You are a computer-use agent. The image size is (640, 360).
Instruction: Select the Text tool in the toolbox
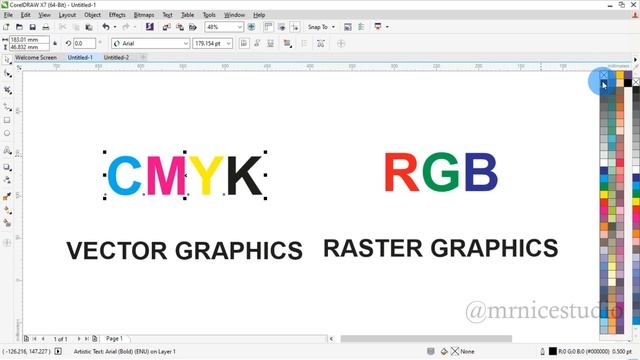pos(7,151)
